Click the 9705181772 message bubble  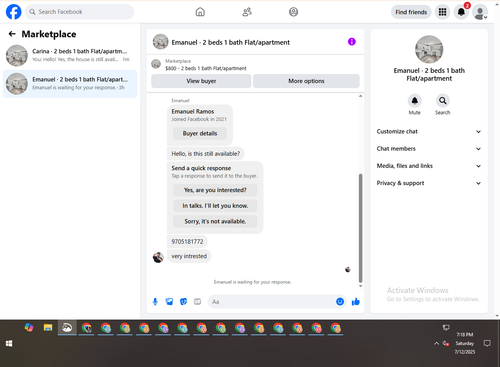[x=187, y=241]
